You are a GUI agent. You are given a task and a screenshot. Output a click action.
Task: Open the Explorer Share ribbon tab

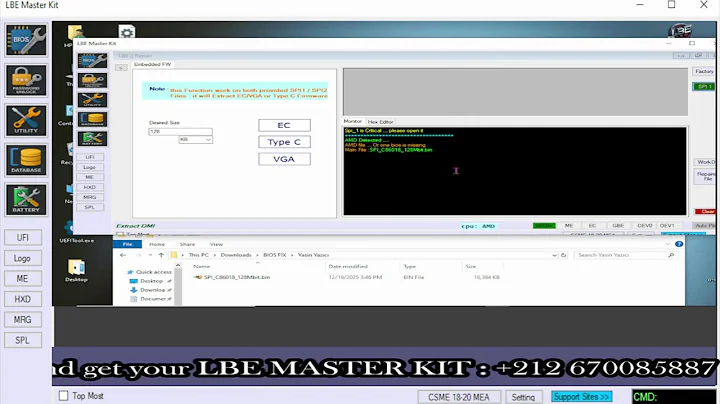click(x=187, y=244)
